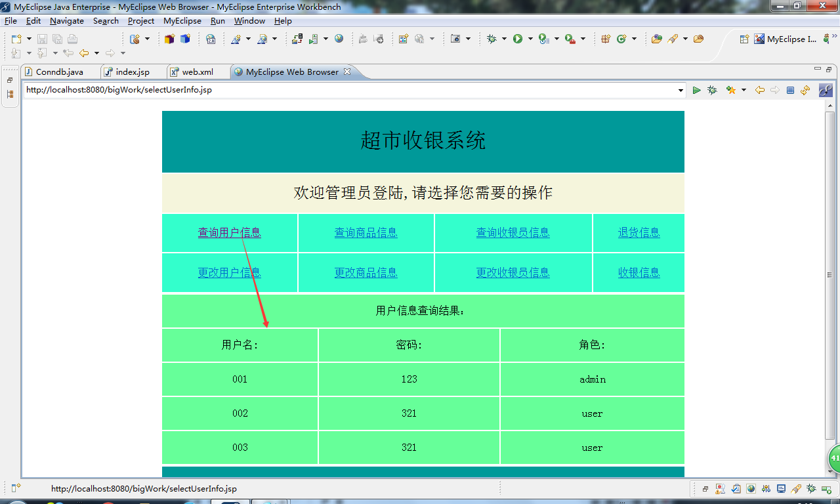Click the 查询用户信息 link
This screenshot has height=504, width=840.
(x=230, y=232)
